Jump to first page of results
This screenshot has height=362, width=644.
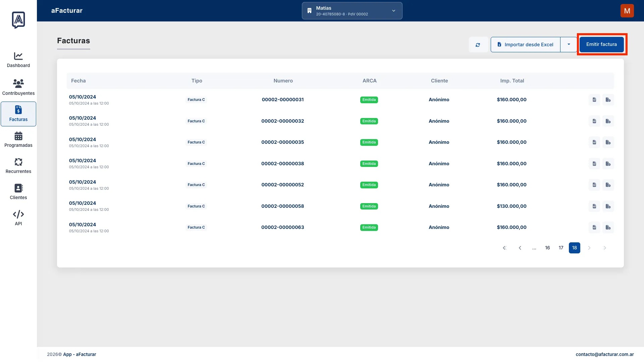click(x=504, y=248)
